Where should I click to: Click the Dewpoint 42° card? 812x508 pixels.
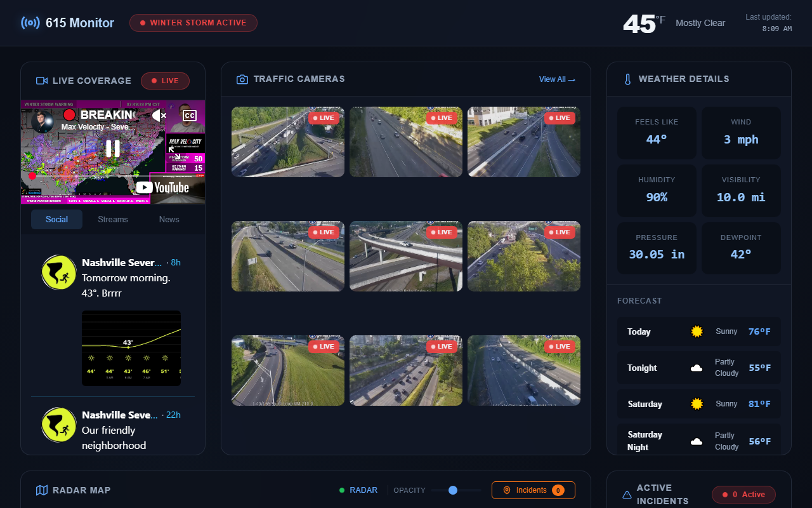click(x=741, y=248)
